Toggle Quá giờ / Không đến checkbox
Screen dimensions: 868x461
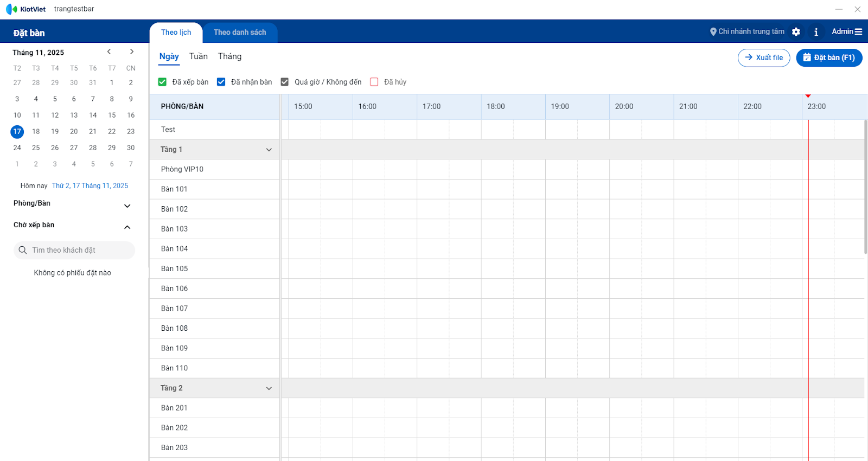click(x=284, y=82)
